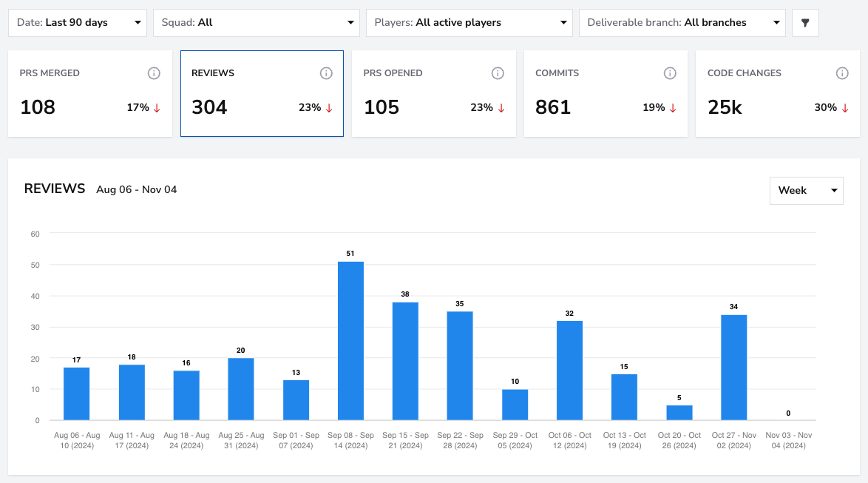Select the REVIEWS card
Image resolution: width=868 pixels, height=483 pixels.
[x=262, y=94]
